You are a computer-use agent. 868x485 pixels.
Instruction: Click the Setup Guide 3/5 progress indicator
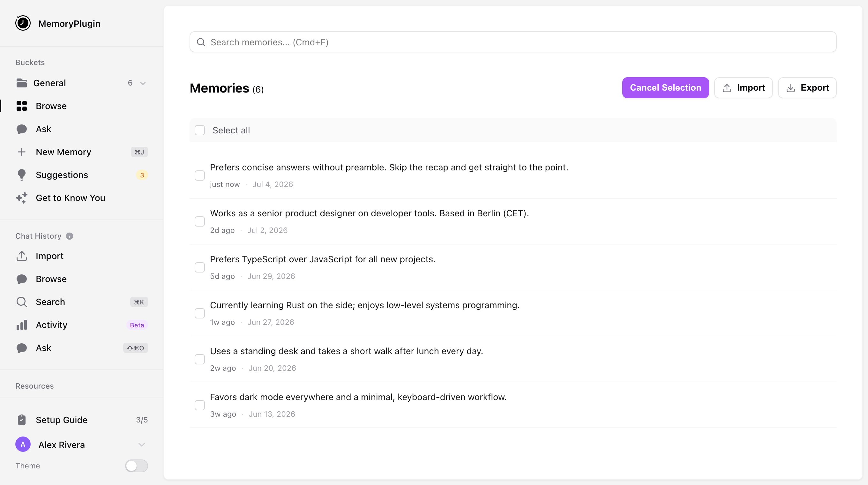[142, 420]
